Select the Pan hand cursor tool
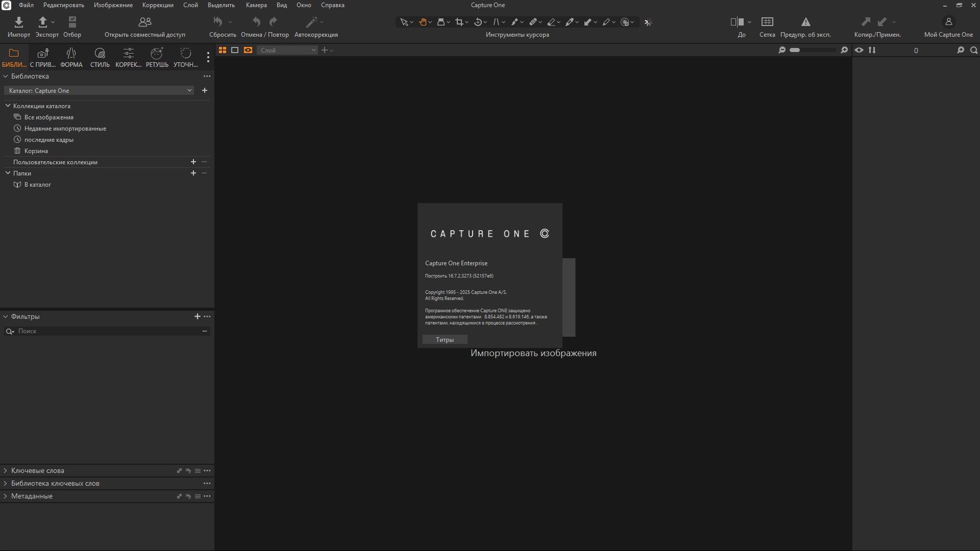The height and width of the screenshot is (551, 980). [423, 22]
